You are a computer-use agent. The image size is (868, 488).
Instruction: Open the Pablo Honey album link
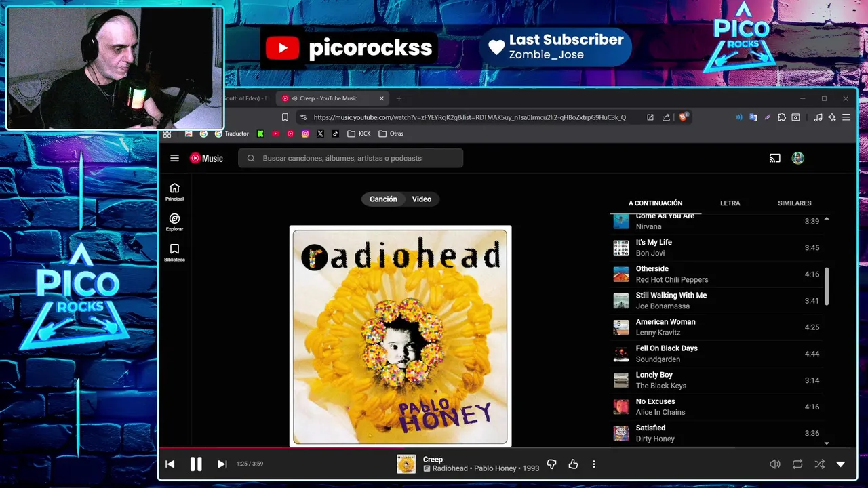(495, 468)
